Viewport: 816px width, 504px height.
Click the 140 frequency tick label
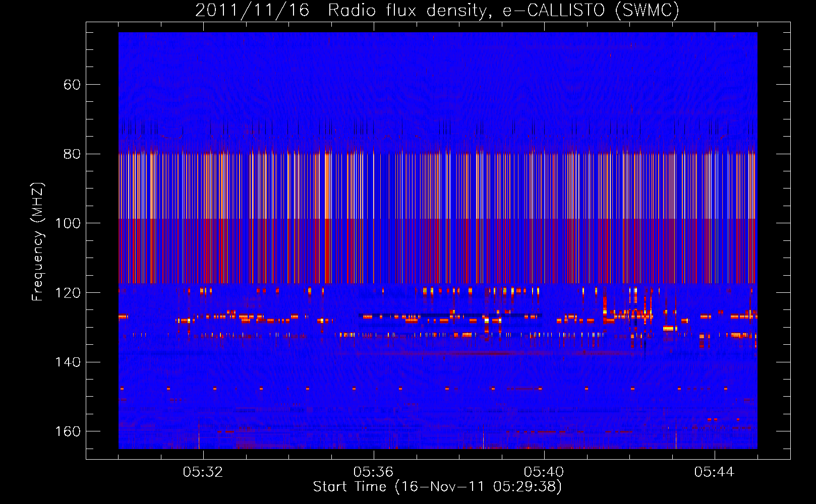(x=68, y=362)
